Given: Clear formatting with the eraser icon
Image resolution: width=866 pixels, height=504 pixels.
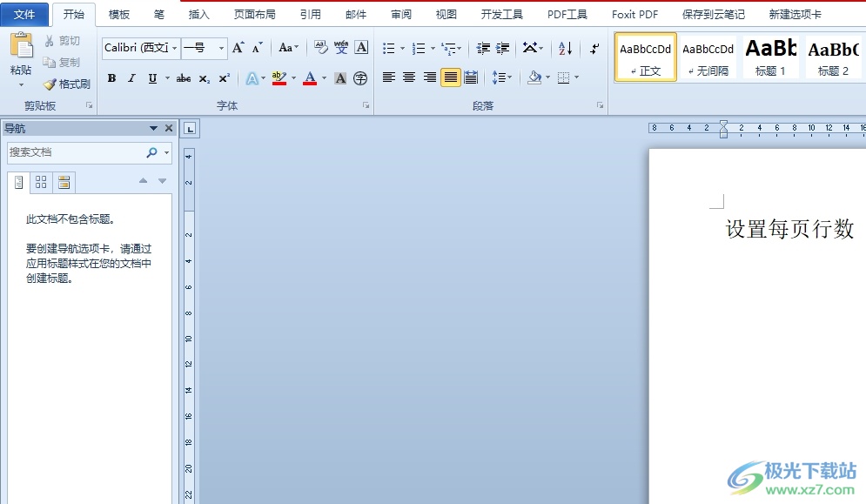Looking at the screenshot, I should tap(320, 48).
